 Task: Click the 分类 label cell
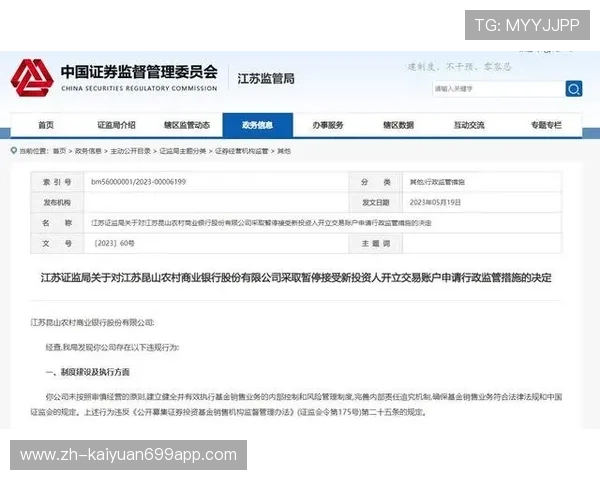click(x=376, y=182)
